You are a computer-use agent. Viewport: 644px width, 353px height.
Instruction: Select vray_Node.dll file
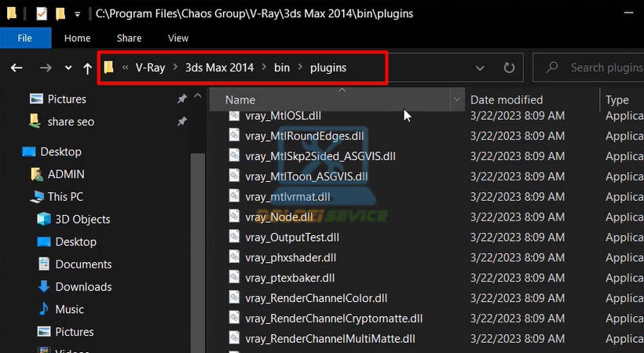pyautogui.click(x=279, y=217)
